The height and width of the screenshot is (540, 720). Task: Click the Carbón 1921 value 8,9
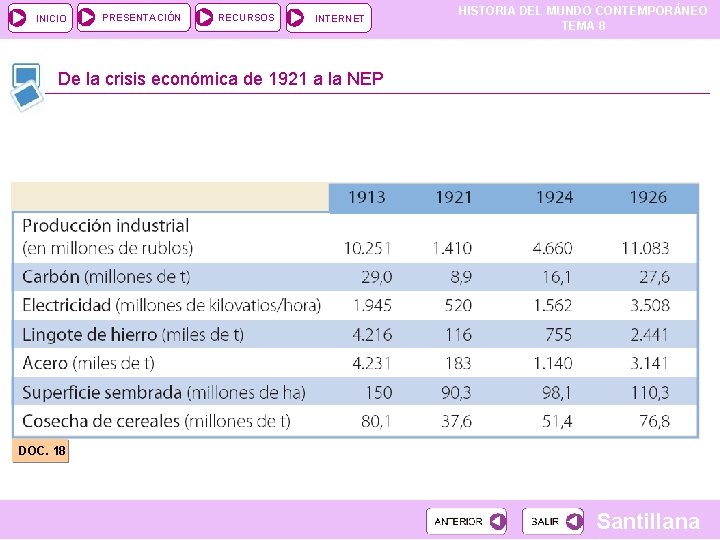pyautogui.click(x=461, y=277)
